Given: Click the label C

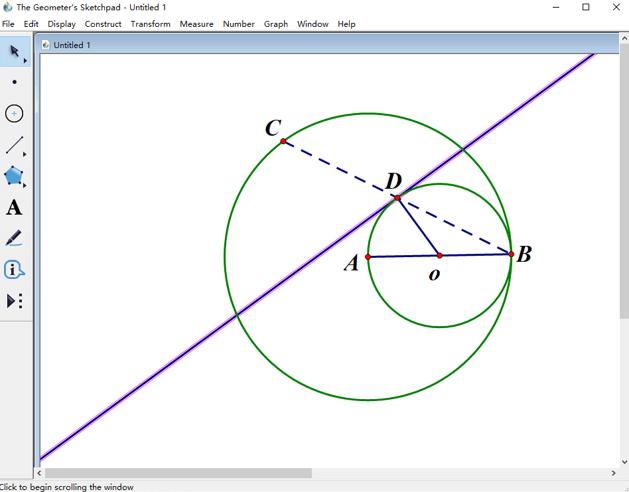Looking at the screenshot, I should point(273,128).
